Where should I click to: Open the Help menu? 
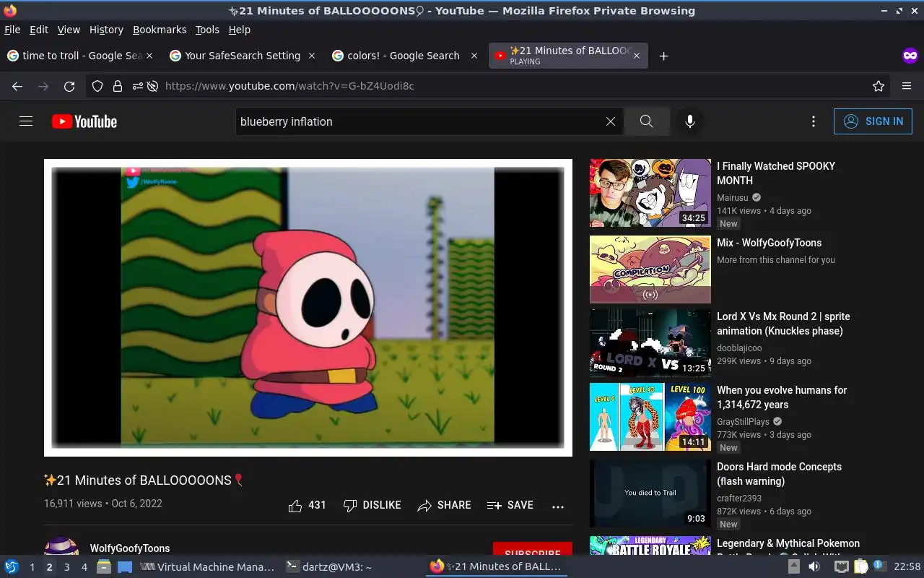(x=240, y=30)
